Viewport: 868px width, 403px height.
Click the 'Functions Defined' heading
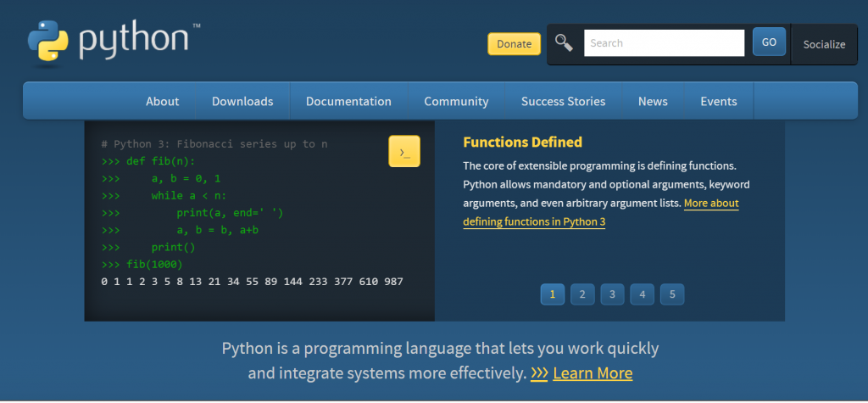point(522,143)
